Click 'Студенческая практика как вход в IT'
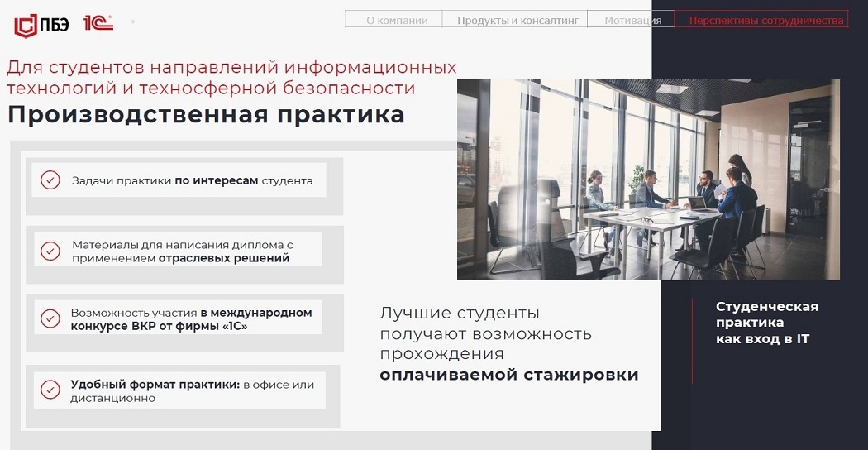The width and height of the screenshot is (868, 450). pos(766,323)
